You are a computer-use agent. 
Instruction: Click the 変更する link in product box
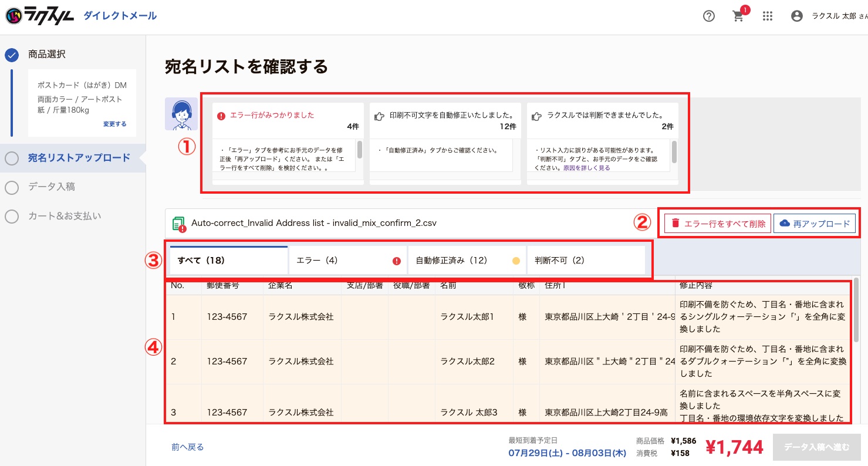115,124
